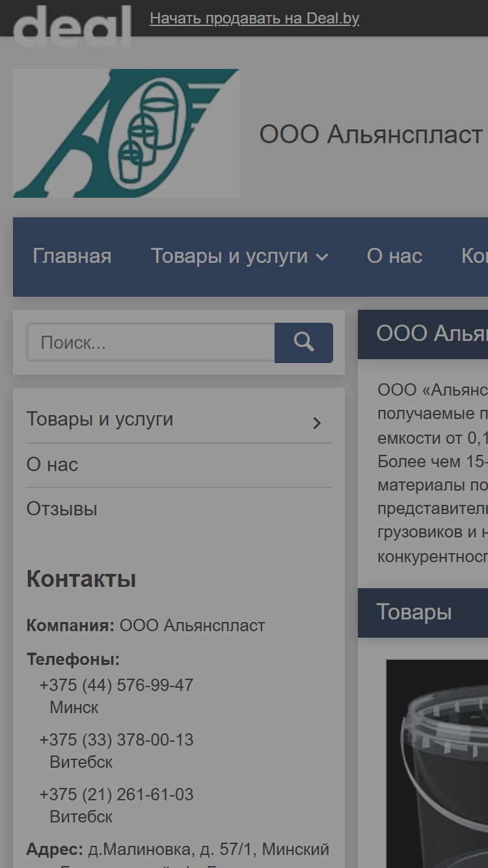Expand chevron beside Товары и услуги in navbar
The height and width of the screenshot is (868, 488).
click(x=322, y=258)
